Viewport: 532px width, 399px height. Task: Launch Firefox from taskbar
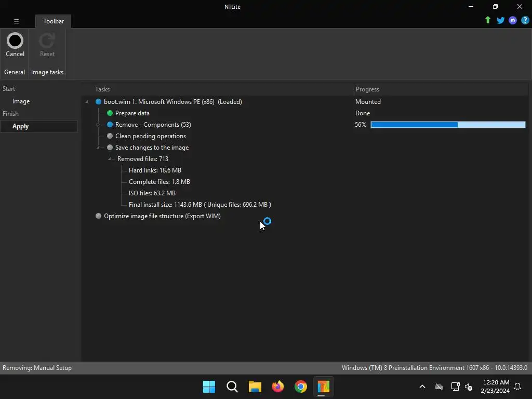pos(278,387)
